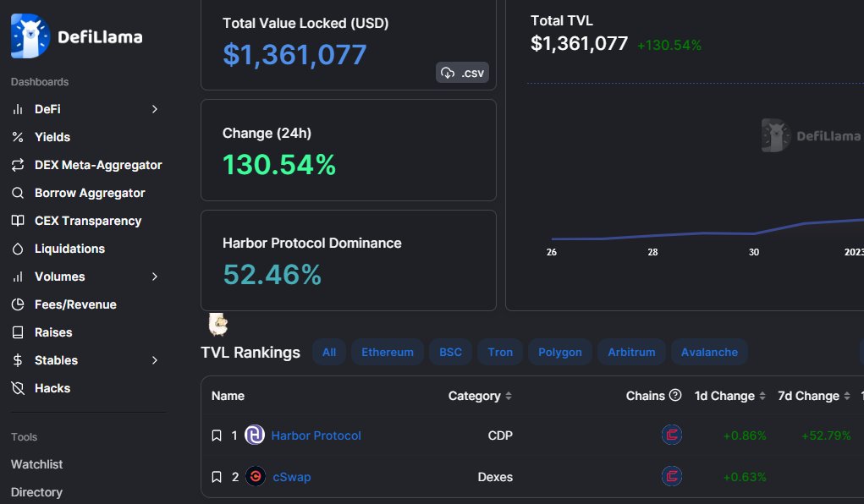Expand the DeFi menu chevron

pos(155,109)
